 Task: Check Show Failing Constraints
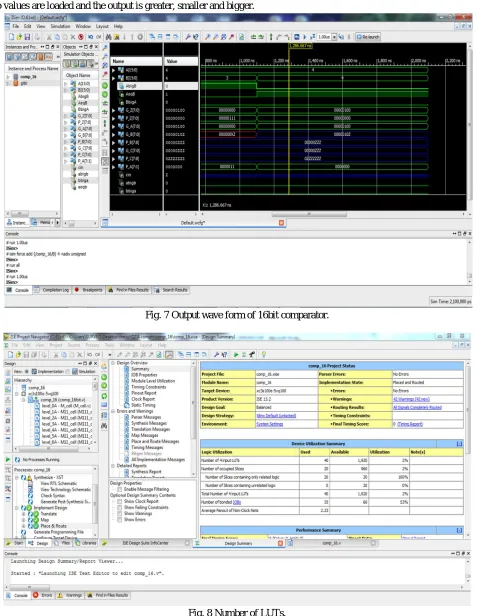(x=119, y=508)
